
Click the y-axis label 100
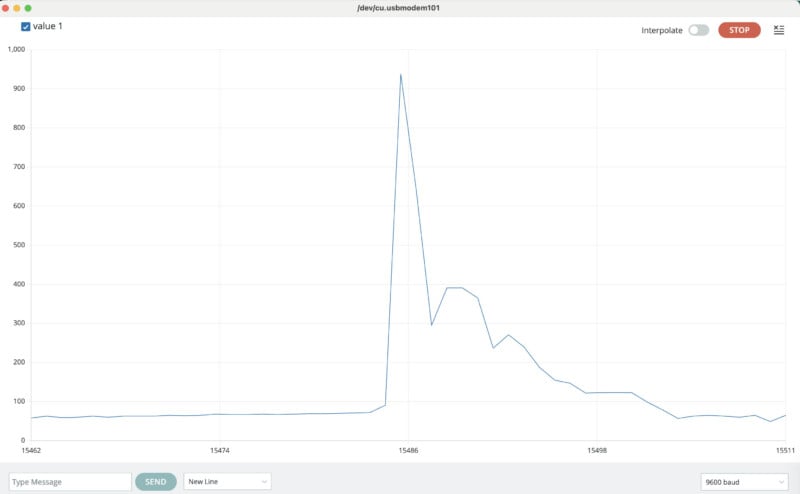(19, 401)
